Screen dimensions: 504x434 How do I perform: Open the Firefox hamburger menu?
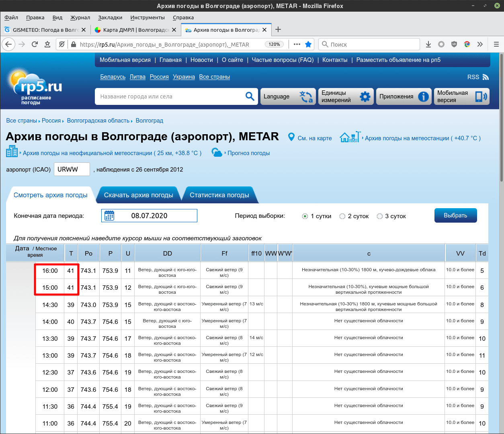(496, 44)
